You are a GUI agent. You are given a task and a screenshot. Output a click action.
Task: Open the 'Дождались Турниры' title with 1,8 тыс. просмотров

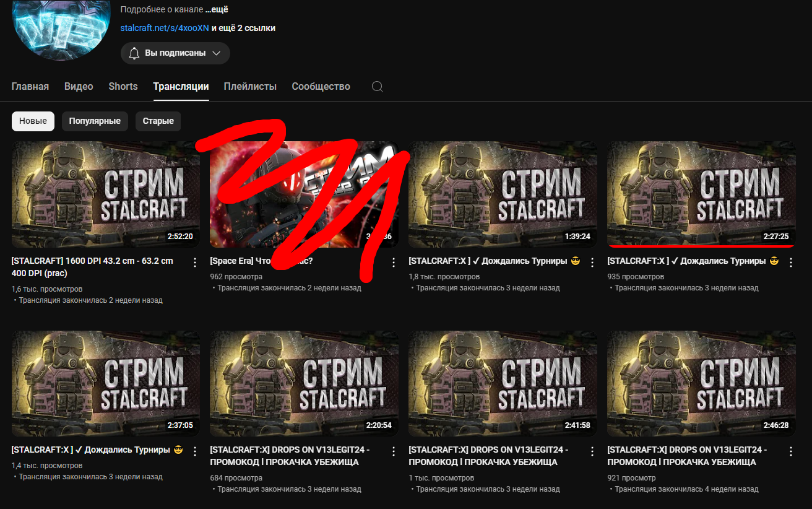click(x=495, y=261)
